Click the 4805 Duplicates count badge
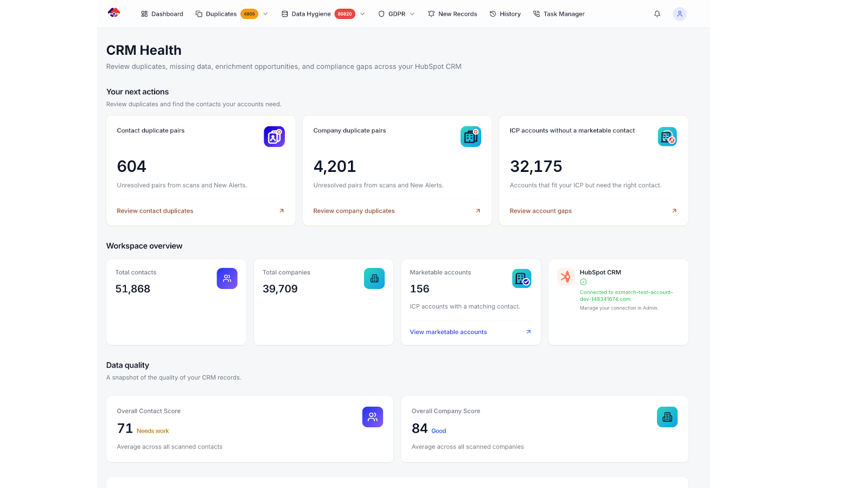868x488 pixels. point(250,14)
